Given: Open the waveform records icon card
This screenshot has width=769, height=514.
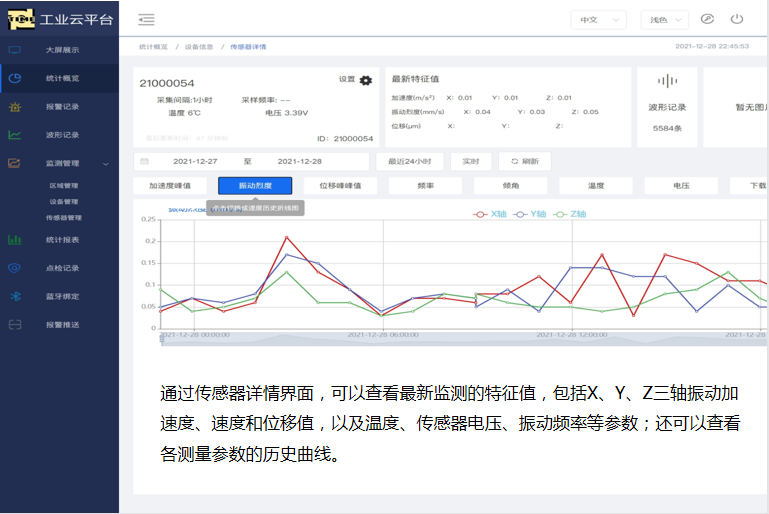Looking at the screenshot, I should pos(666,101).
